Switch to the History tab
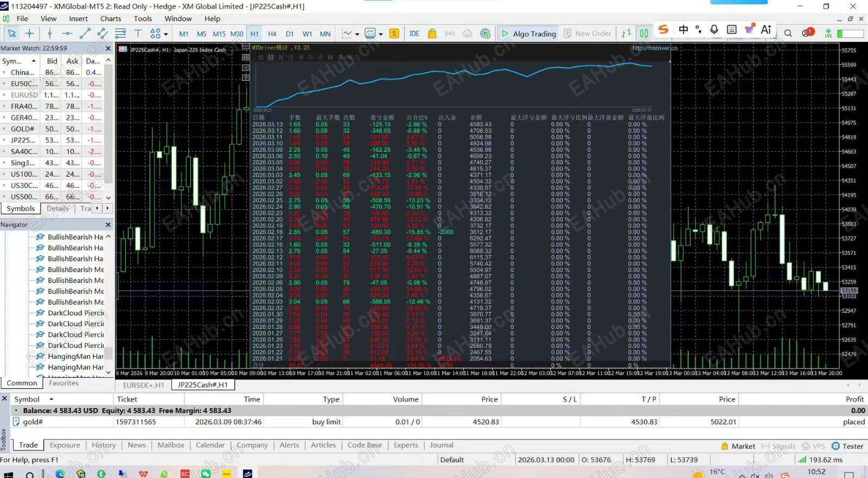868x478 pixels. pyautogui.click(x=104, y=445)
